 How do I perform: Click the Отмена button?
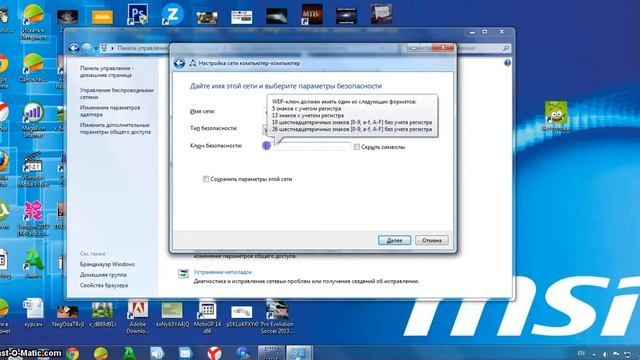point(432,240)
